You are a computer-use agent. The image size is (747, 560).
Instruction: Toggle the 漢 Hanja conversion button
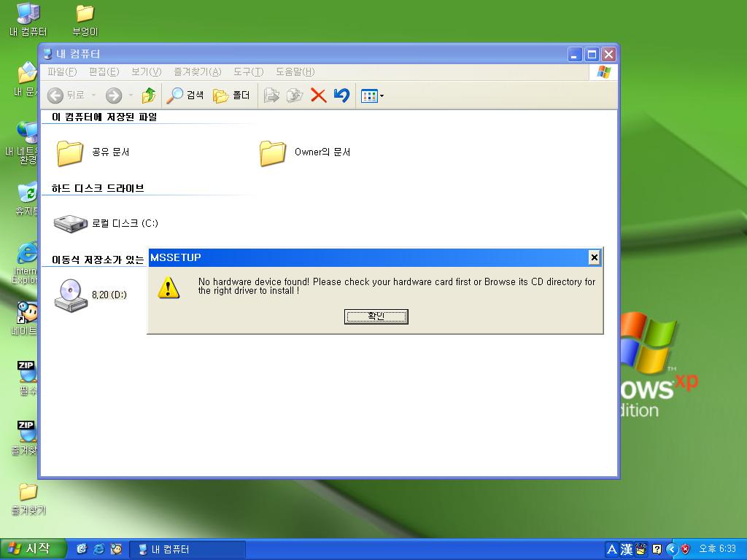coord(627,550)
